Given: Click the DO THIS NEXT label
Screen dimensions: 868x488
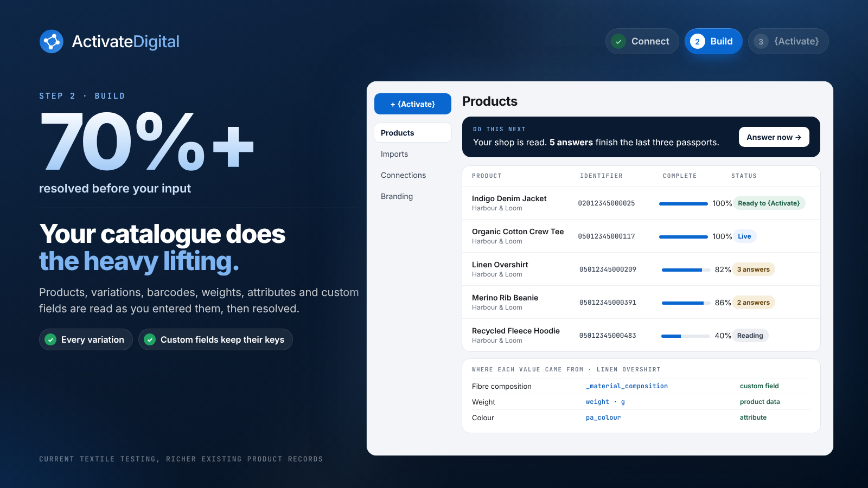Looking at the screenshot, I should click(x=499, y=130).
